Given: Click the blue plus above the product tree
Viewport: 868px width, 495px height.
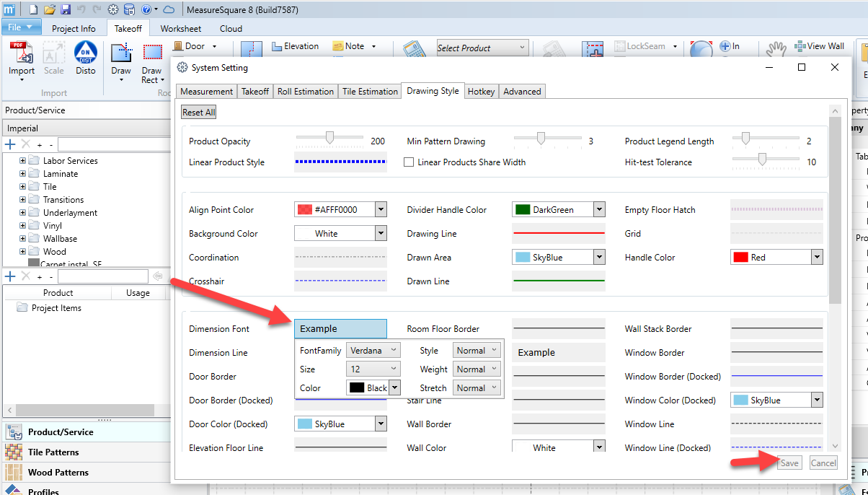Looking at the screenshot, I should (10, 144).
